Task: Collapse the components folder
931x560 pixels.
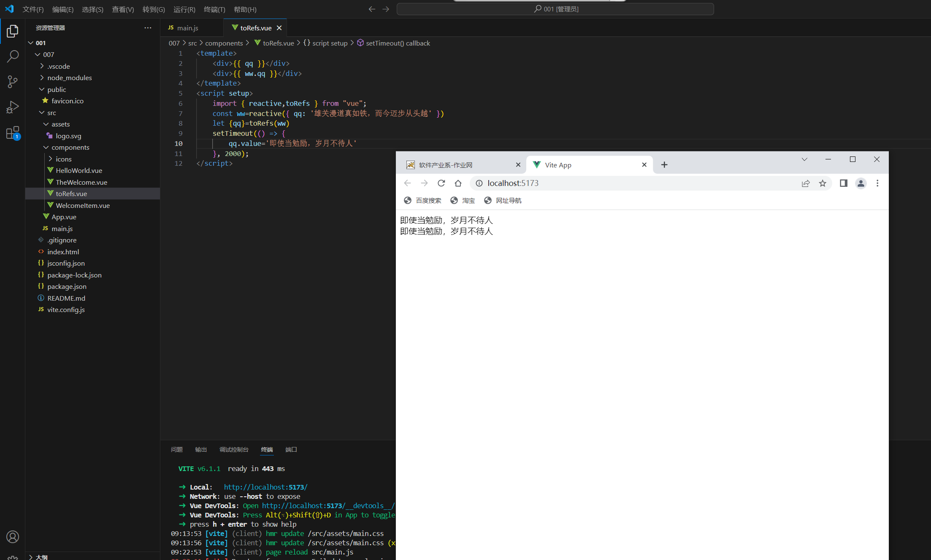Action: (x=46, y=147)
